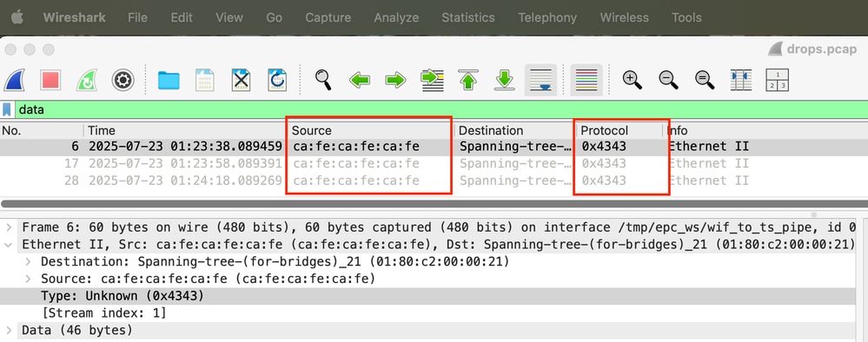Open the Analyze menu
The image size is (868, 342).
pos(396,17)
